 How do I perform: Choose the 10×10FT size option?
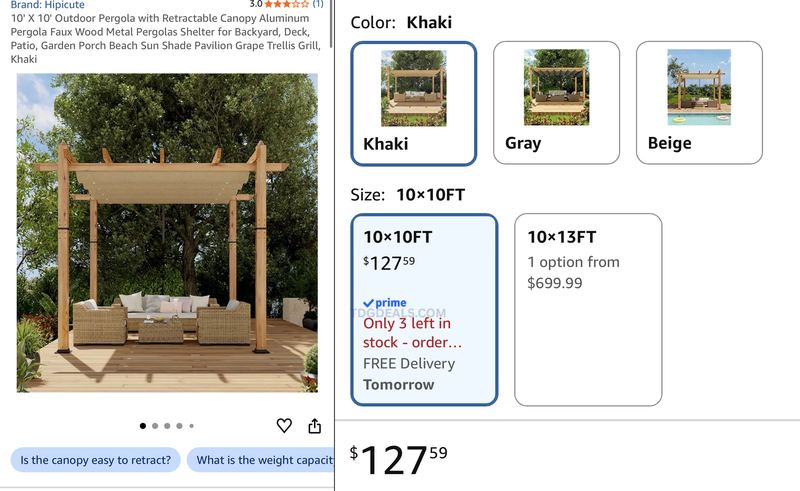click(x=424, y=310)
